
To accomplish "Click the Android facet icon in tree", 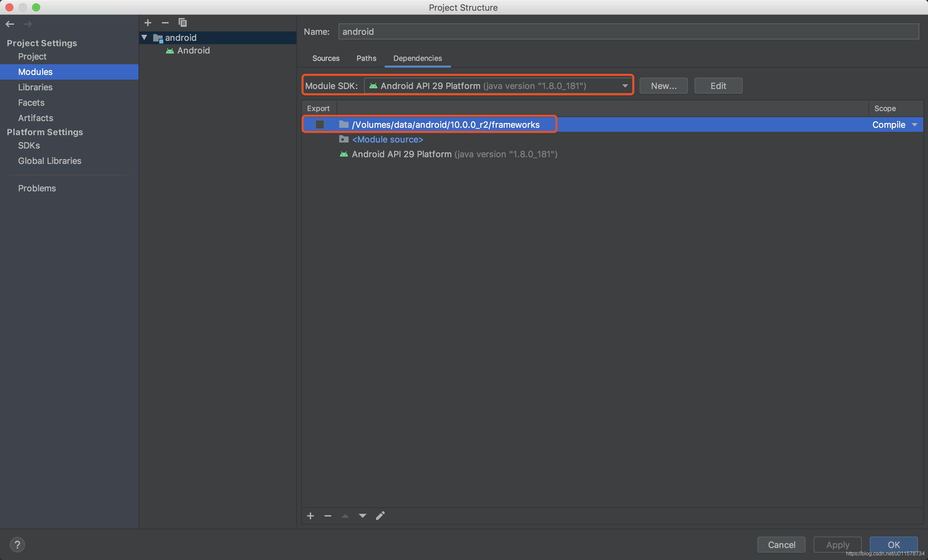I will (170, 51).
